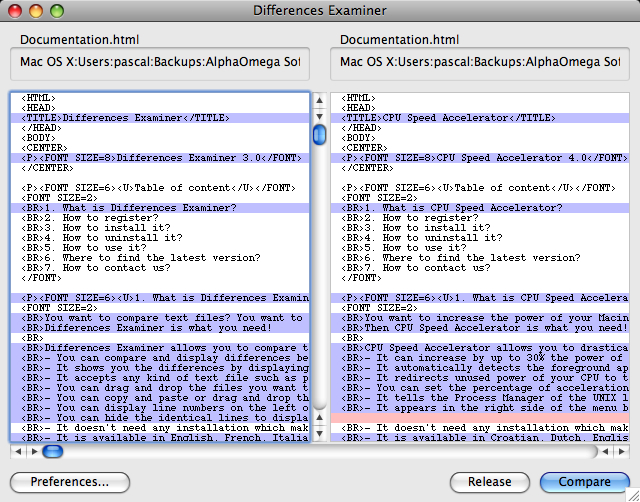Viewport: 640px width, 502px height.
Task: Click the right Documentation.html file label
Action: click(400, 40)
